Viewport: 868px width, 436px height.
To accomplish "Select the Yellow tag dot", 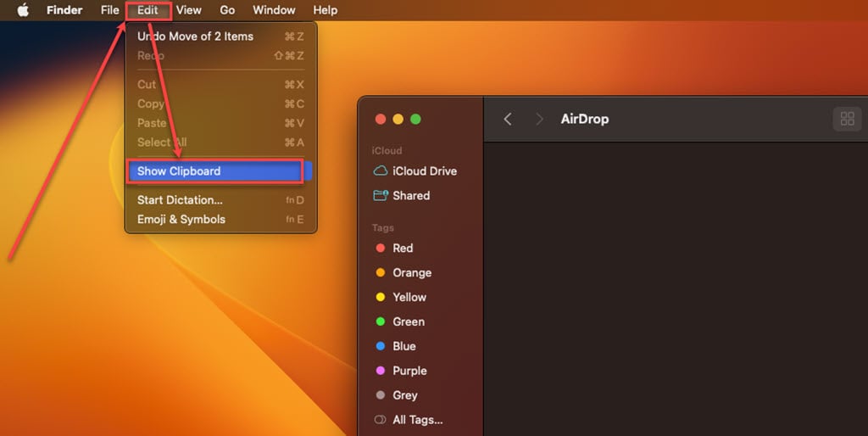I will tap(381, 297).
